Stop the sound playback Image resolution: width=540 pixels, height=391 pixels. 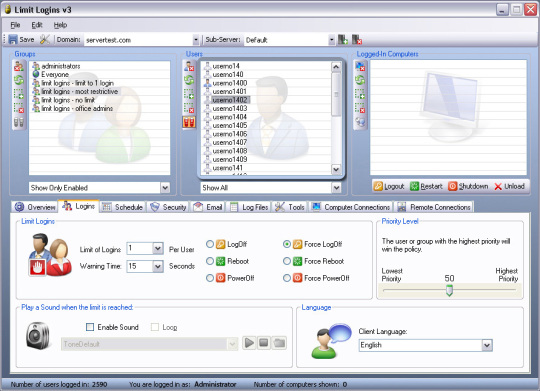pyautogui.click(x=264, y=343)
